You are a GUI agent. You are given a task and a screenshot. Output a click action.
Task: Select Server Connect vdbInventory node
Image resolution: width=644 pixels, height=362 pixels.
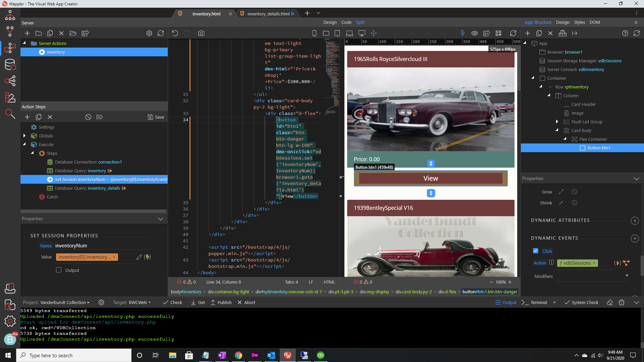coord(576,69)
